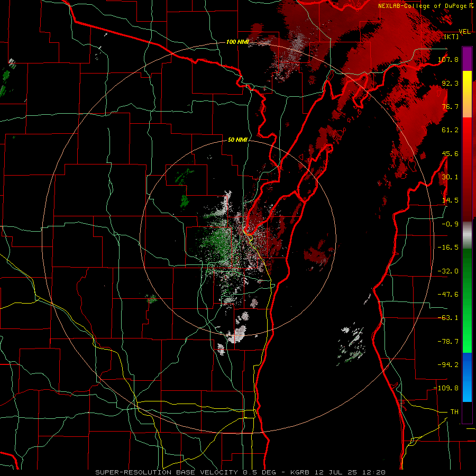Click the blue segment of velocity color bar
This screenshot has height=476, width=476.
[467, 377]
